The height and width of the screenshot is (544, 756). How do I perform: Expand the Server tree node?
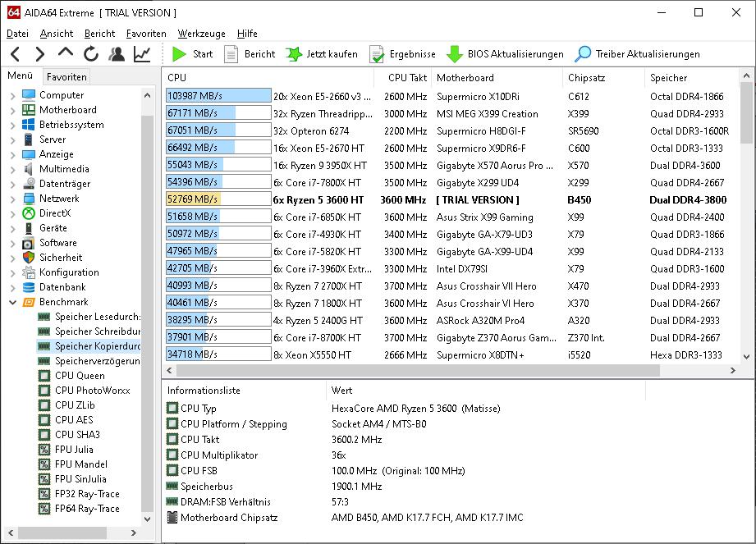tap(12, 139)
